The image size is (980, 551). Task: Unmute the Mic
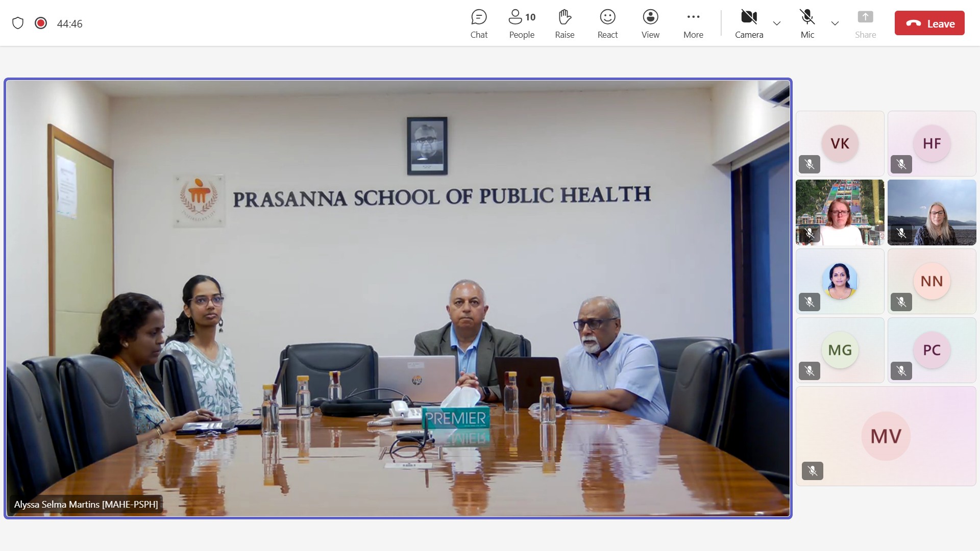[807, 23]
